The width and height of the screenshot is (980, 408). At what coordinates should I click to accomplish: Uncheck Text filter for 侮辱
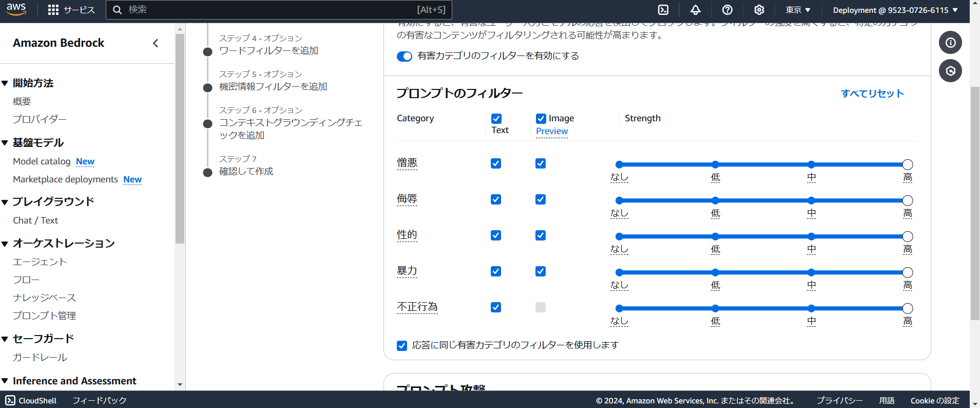pos(496,199)
